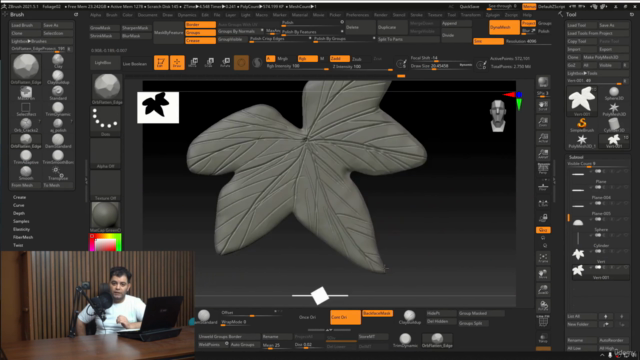This screenshot has height=360, width=640.
Task: Open the Alpha menu
Action: (x=96, y=15)
